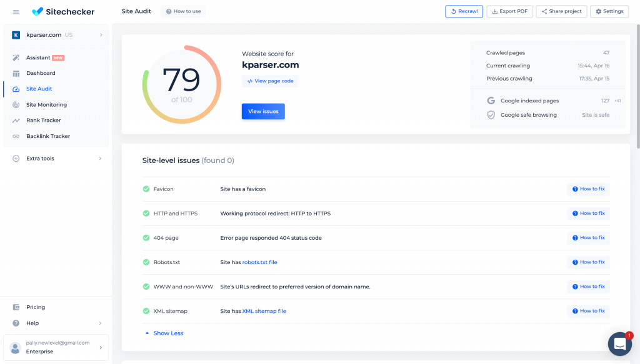Click the kparser.com website score title

pos(270,65)
